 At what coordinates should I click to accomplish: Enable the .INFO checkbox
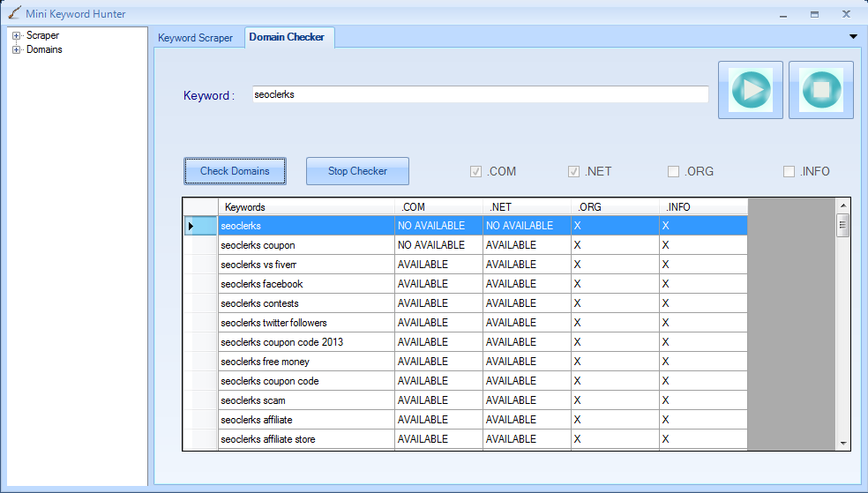pyautogui.click(x=789, y=171)
